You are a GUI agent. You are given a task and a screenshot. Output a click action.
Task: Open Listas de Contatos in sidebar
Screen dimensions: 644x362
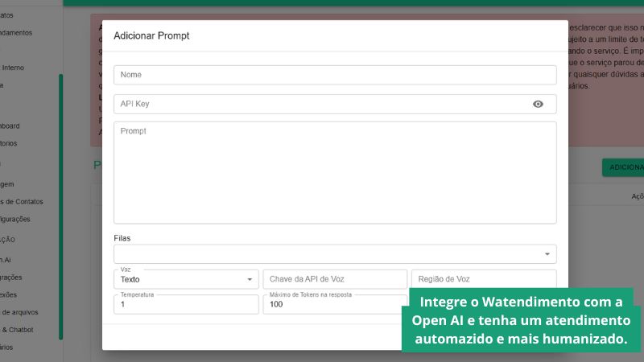22,202
